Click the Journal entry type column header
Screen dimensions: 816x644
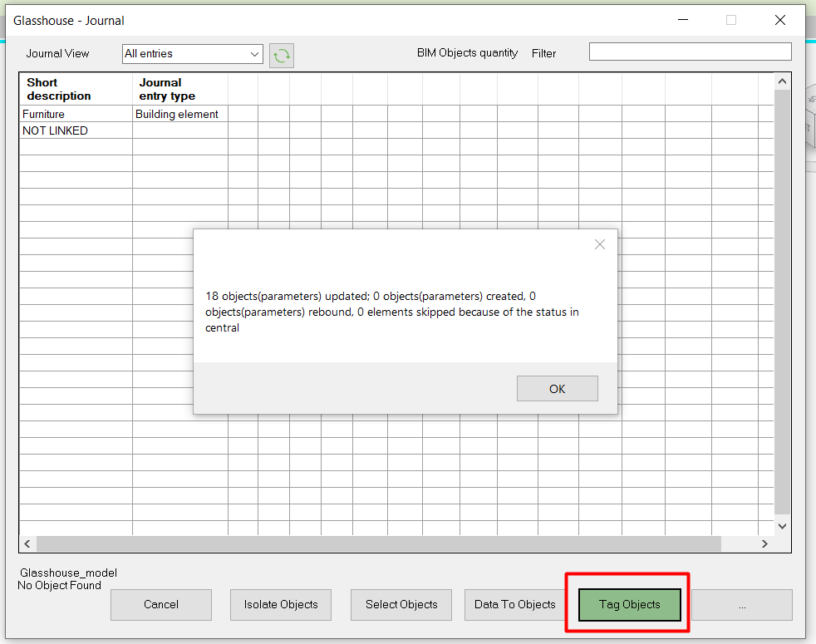(x=180, y=89)
